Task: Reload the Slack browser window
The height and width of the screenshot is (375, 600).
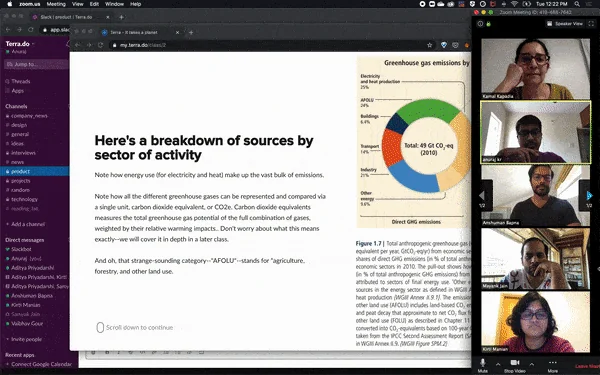Action: click(x=31, y=29)
